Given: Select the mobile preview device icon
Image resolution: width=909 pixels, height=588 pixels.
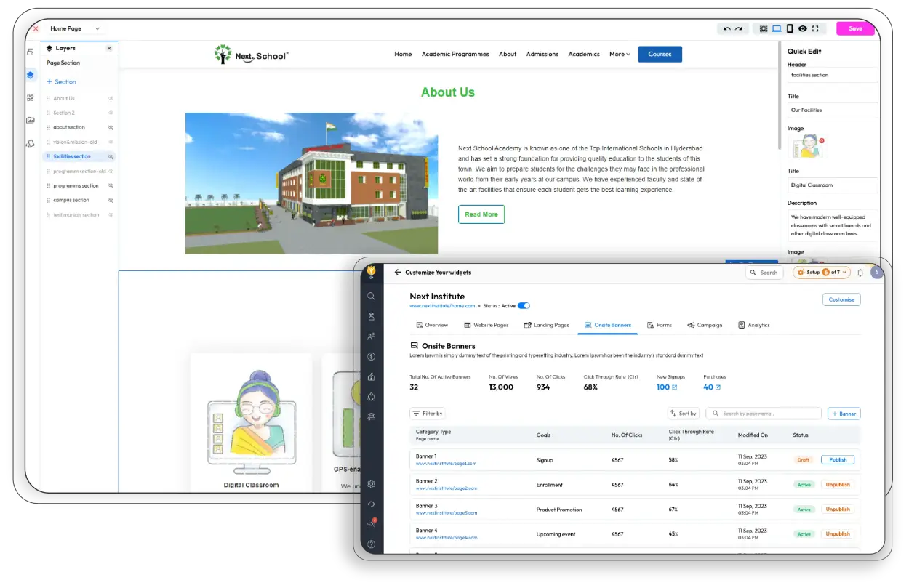Looking at the screenshot, I should coord(790,28).
